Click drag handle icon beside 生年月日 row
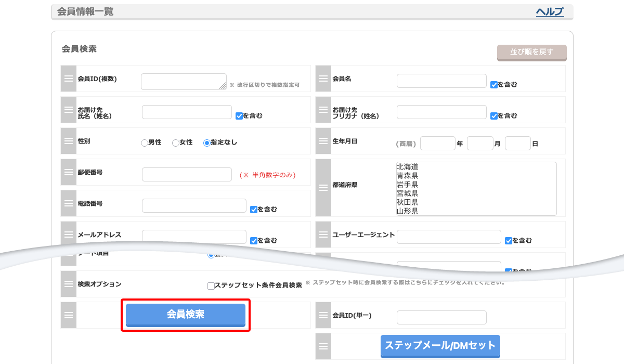 pos(323,141)
